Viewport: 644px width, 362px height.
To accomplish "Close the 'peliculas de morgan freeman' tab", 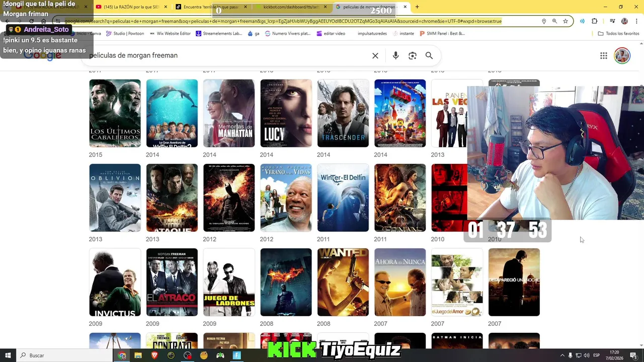I will pos(405,7).
